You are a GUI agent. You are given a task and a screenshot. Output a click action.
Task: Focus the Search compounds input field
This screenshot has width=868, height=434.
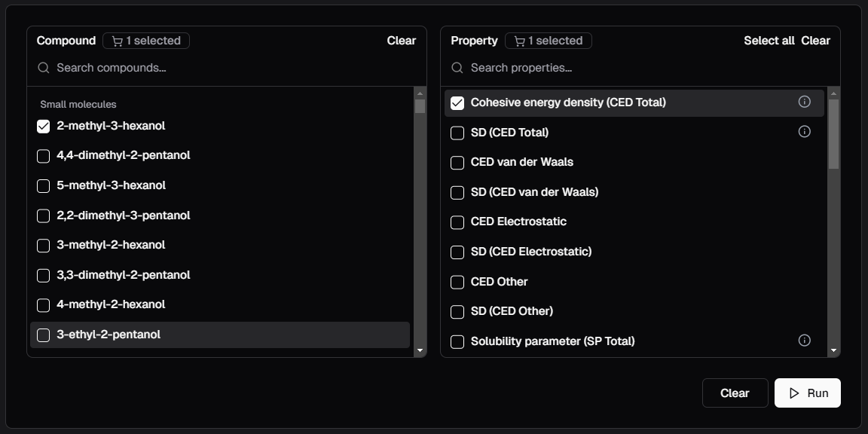coord(226,68)
